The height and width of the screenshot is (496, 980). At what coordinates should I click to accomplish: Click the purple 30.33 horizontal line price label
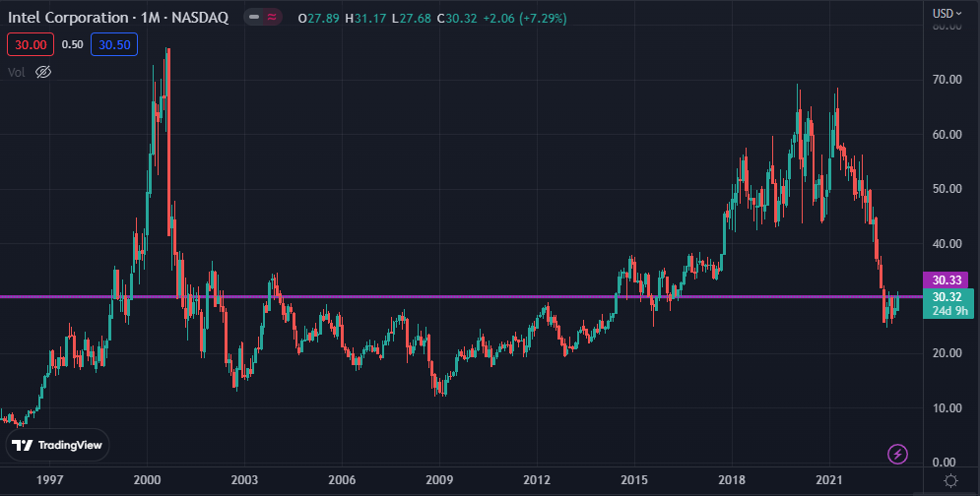point(945,280)
